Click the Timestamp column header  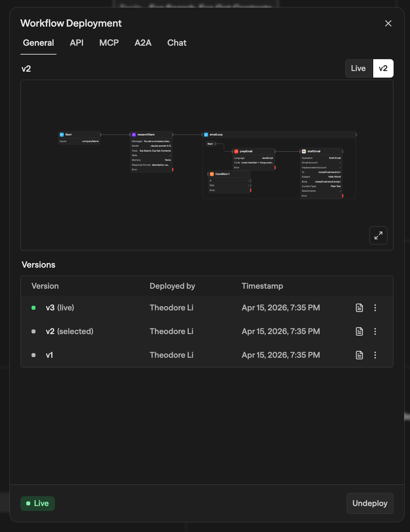pyautogui.click(x=262, y=286)
